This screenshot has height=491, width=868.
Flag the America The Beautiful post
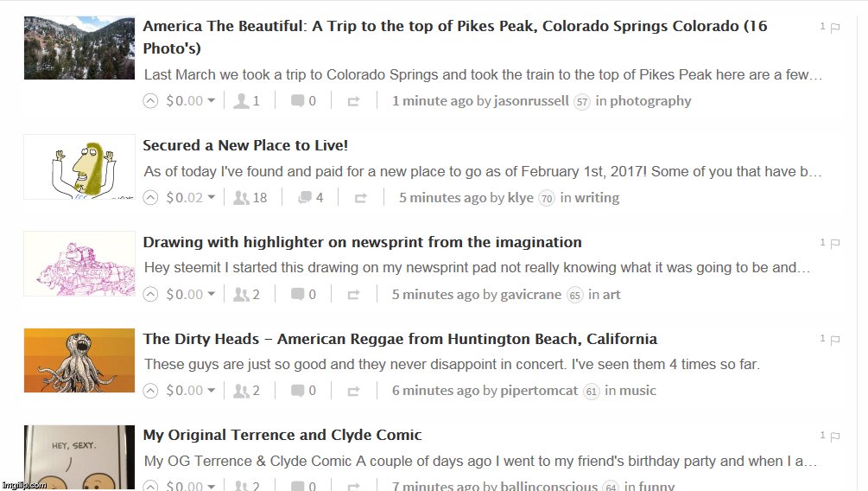835,27
